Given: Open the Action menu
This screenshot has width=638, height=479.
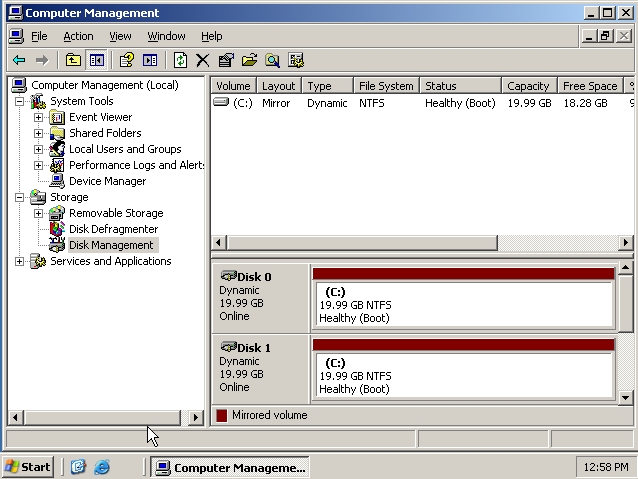Looking at the screenshot, I should point(78,36).
